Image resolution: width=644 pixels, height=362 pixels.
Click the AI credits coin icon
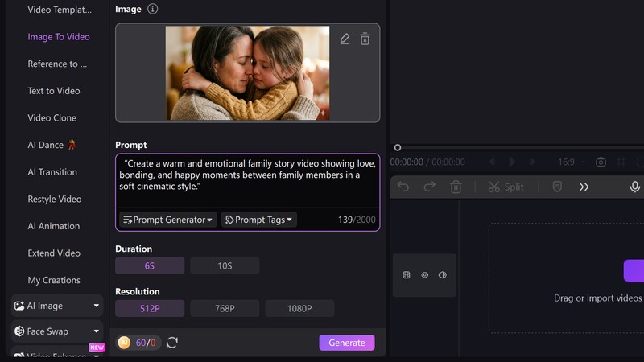click(x=124, y=343)
